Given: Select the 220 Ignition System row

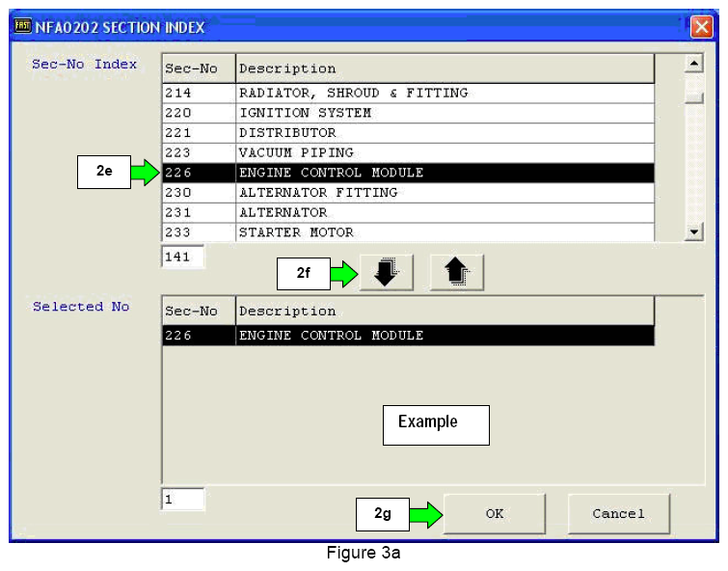Looking at the screenshot, I should click(x=407, y=113).
